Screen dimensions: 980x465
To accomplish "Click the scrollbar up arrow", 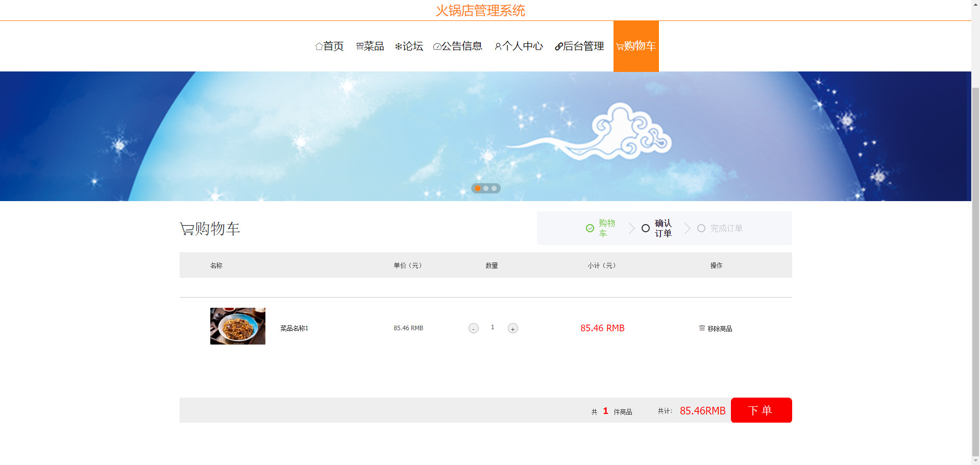I will [x=975, y=4].
